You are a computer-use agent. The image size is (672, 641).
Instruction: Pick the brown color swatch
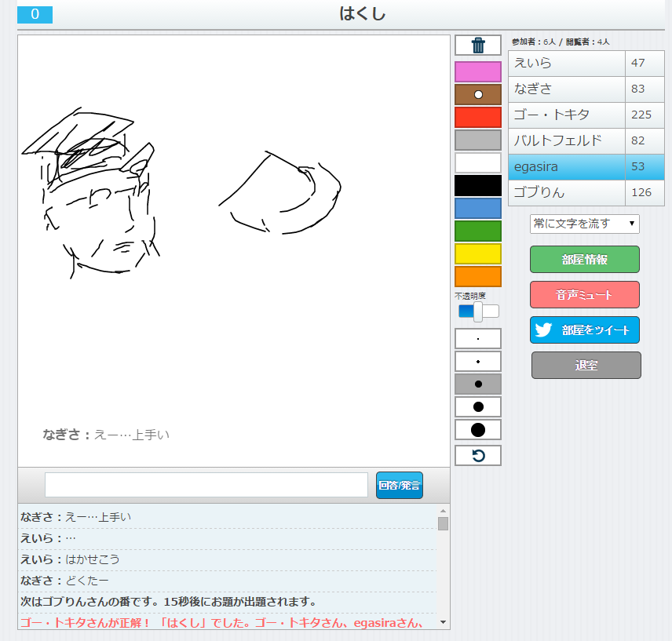(x=478, y=94)
